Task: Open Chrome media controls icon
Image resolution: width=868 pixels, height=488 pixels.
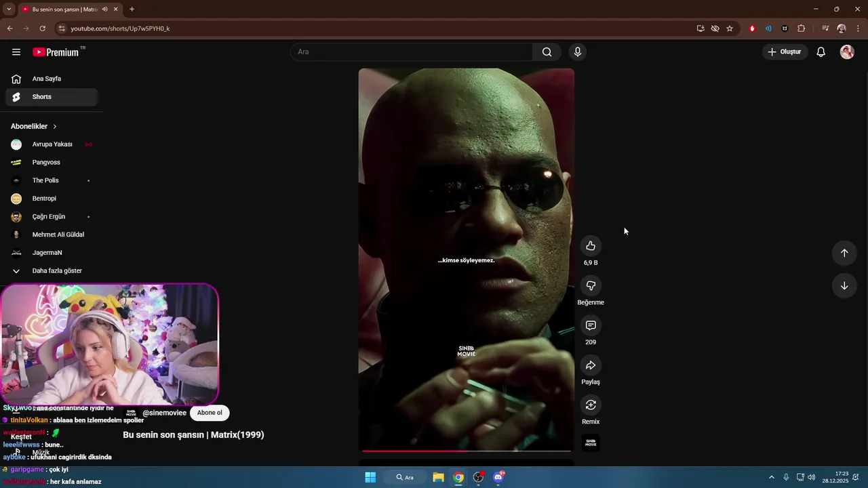Action: [825, 28]
